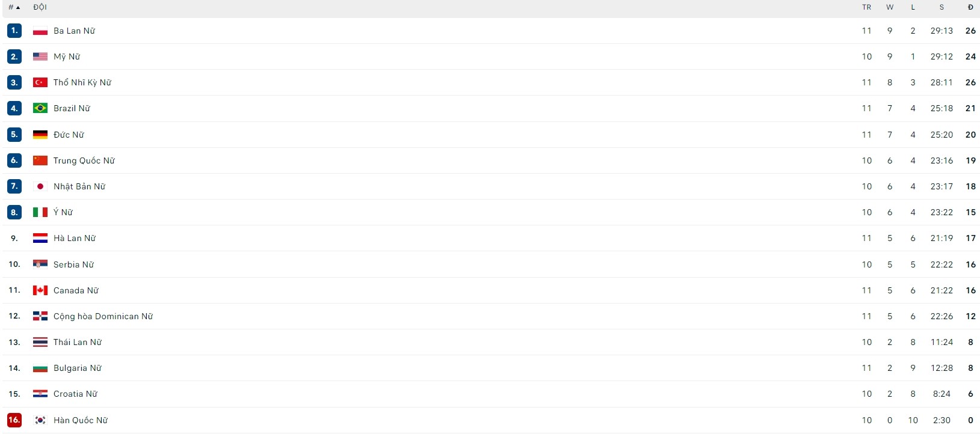Open Trung Quốc Nữ team page
Viewport: 980px width, 434px height.
coord(84,160)
